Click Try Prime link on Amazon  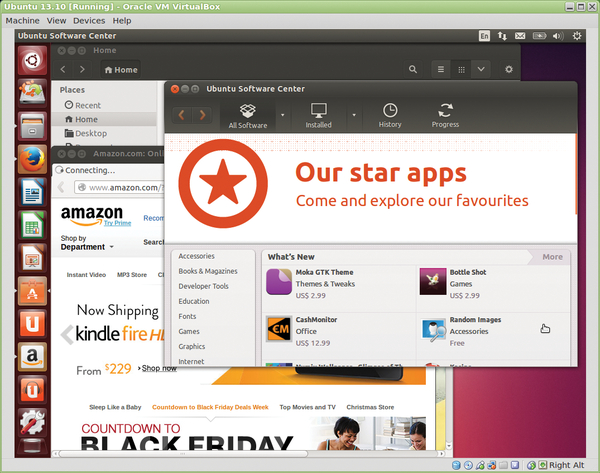pyautogui.click(x=117, y=223)
